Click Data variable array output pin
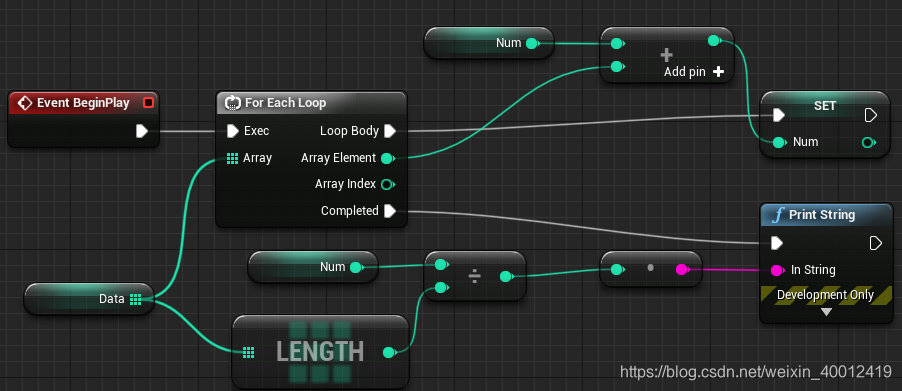902x391 pixels. (135, 299)
